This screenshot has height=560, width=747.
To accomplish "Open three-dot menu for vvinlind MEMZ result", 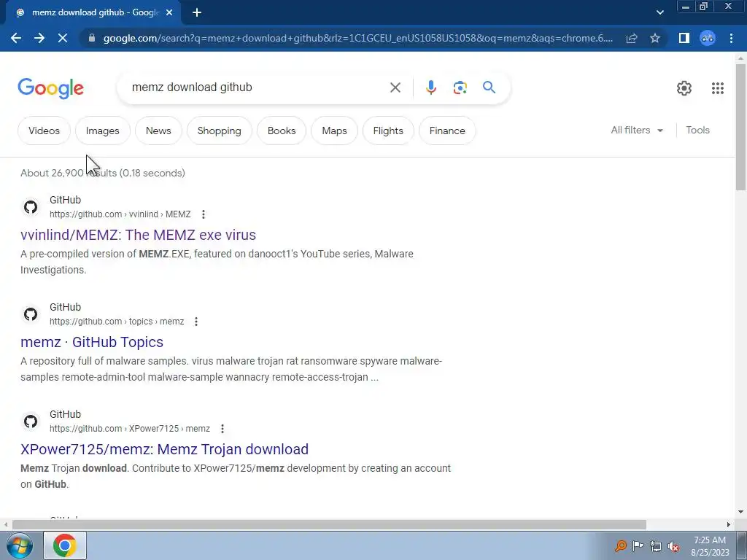I will point(204,214).
